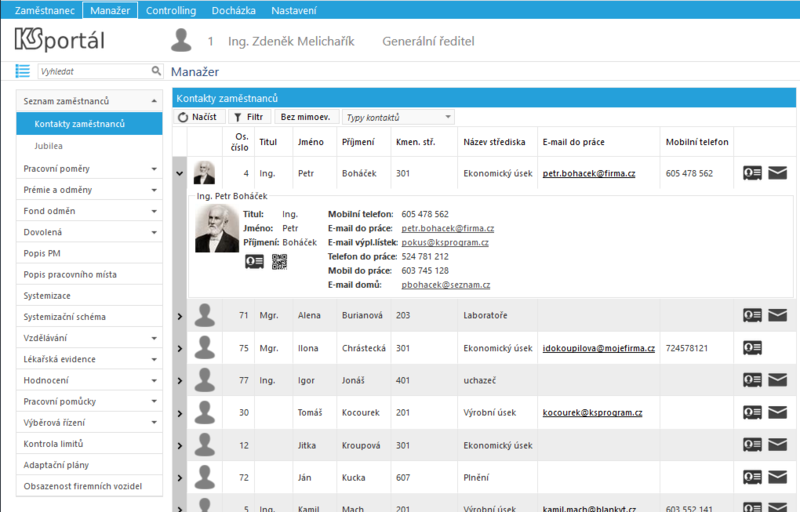Open the Typy kontaktů dropdown
Viewport: 800px width, 512px height.
(x=398, y=117)
